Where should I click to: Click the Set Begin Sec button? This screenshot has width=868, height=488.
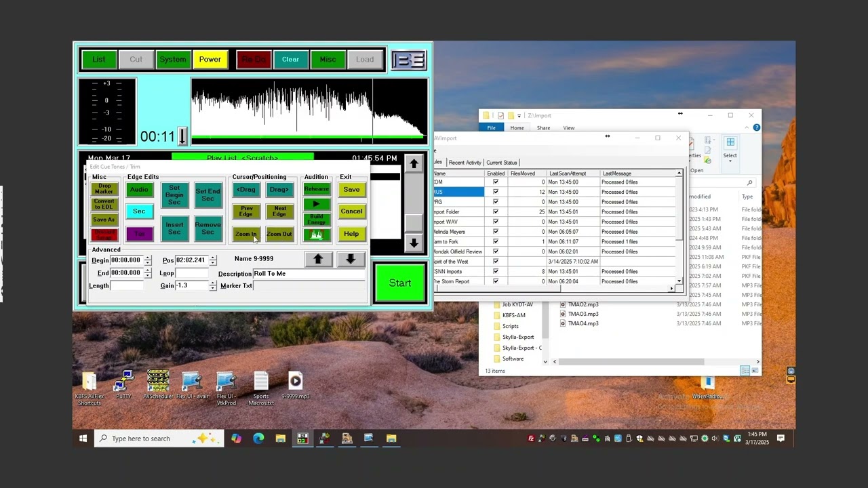pyautogui.click(x=174, y=195)
